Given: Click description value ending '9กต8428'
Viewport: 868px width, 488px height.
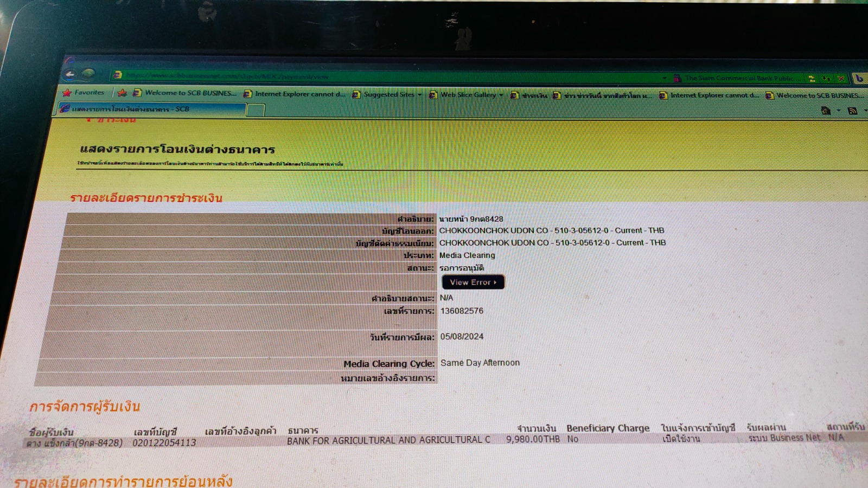Looking at the screenshot, I should pyautogui.click(x=471, y=219).
